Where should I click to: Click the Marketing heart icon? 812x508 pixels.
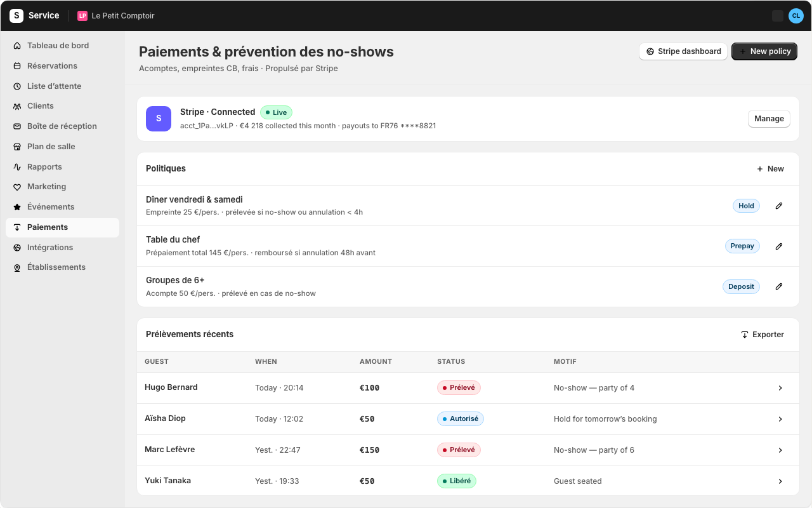pyautogui.click(x=17, y=187)
